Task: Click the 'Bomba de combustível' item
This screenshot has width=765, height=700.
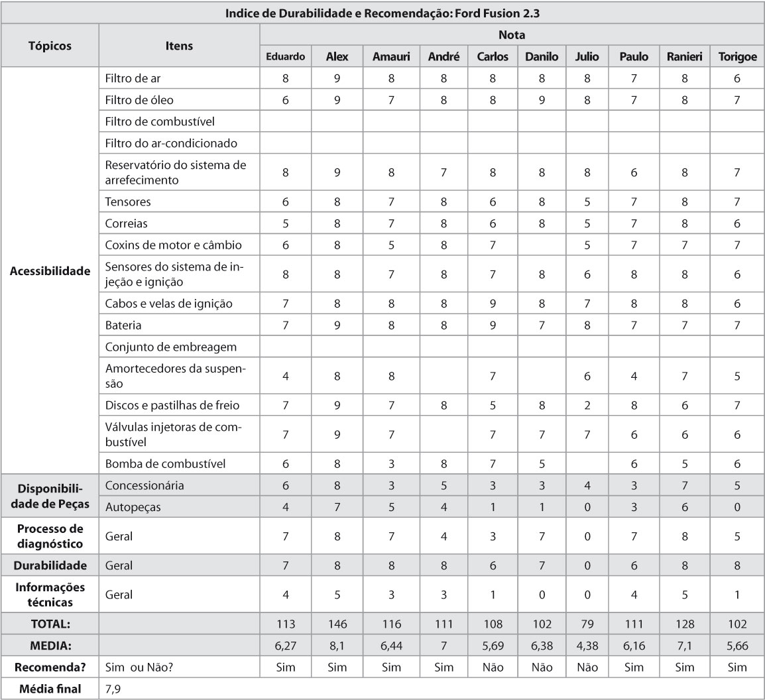Action: coord(165,463)
